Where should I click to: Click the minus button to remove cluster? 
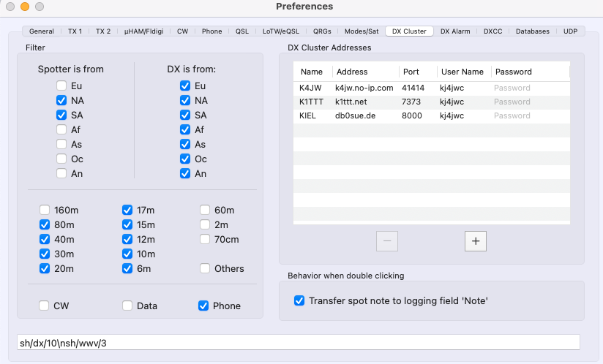[387, 241]
